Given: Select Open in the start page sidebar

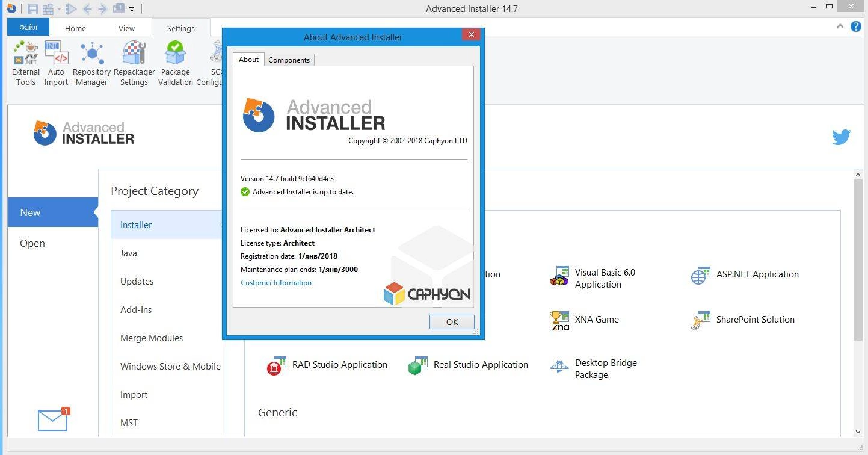Looking at the screenshot, I should click(x=53, y=243).
